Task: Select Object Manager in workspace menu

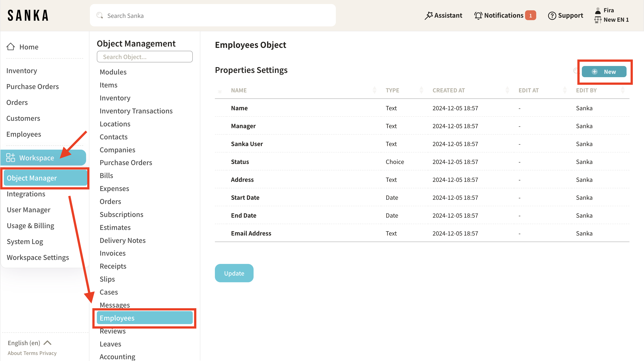Action: click(x=32, y=178)
